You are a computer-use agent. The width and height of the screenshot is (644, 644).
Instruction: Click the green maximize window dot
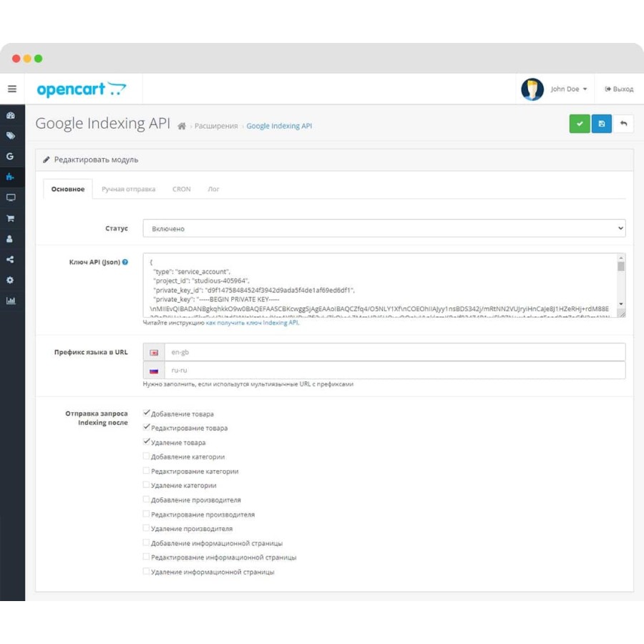coord(38,59)
